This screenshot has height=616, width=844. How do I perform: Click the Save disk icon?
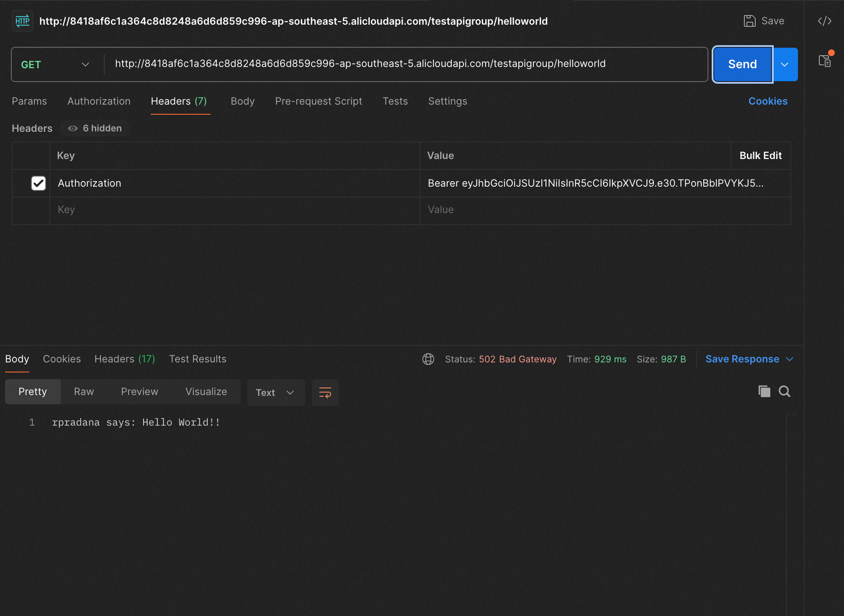(x=749, y=21)
